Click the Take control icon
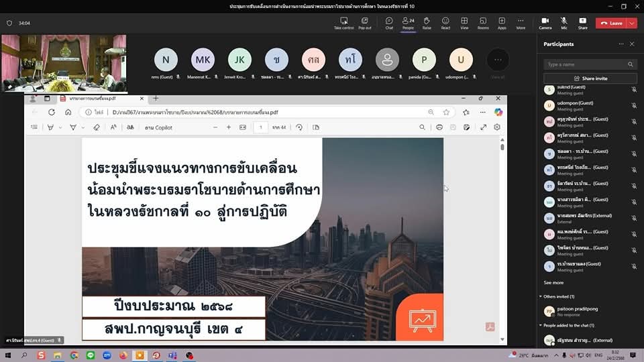Screen dimensions: 644x362 (343, 23)
